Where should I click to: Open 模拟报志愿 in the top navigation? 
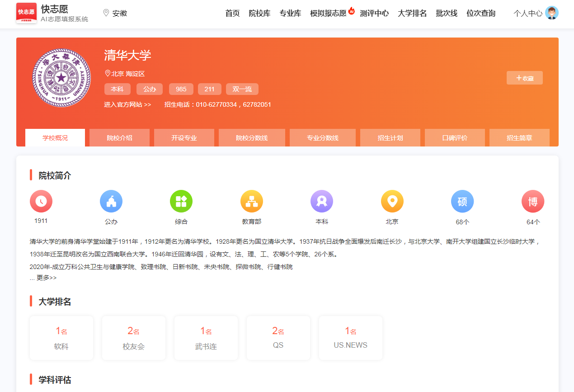(328, 13)
